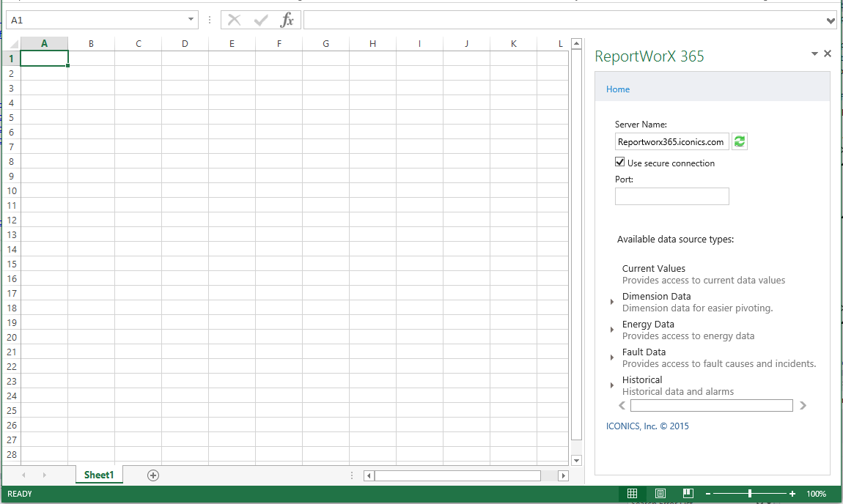Click the Server Name input field

(x=672, y=142)
